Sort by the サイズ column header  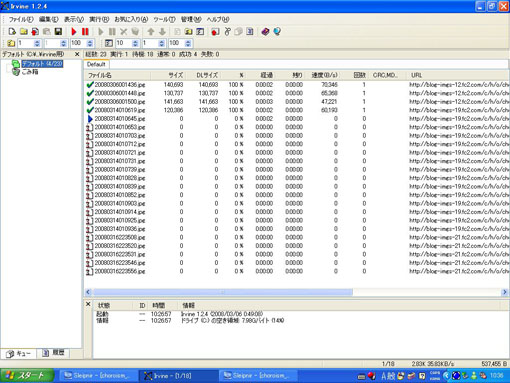pyautogui.click(x=167, y=75)
